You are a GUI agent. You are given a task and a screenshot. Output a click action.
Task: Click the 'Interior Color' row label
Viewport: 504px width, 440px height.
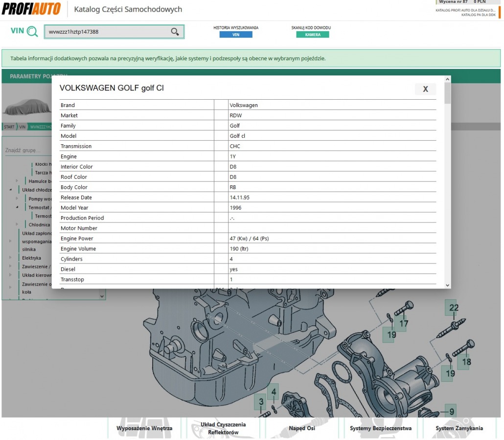pos(76,167)
